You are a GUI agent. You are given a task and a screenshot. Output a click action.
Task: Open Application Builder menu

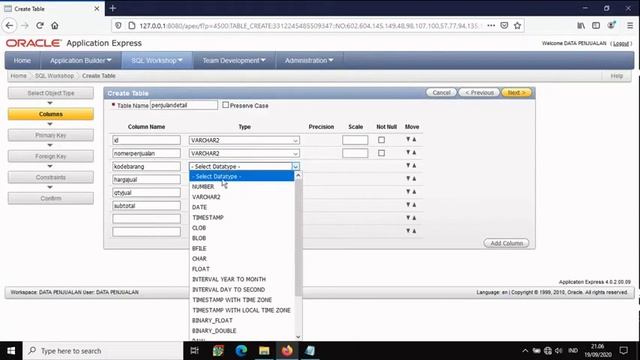80,60
